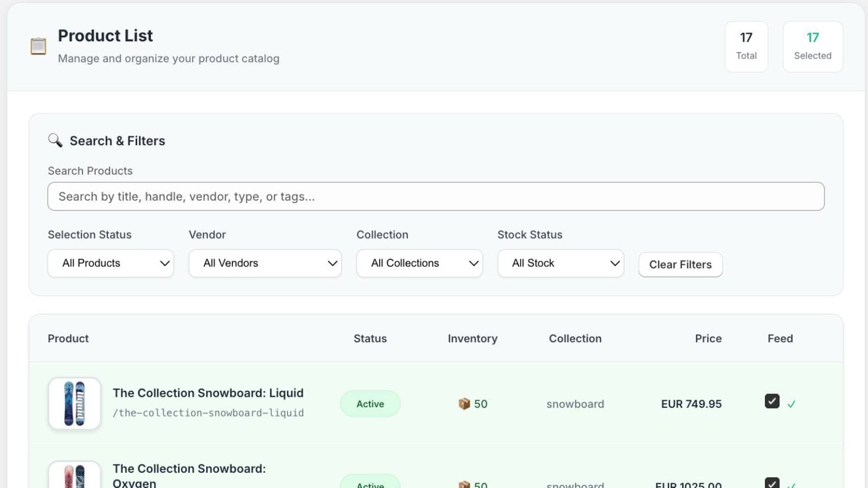The image size is (868, 488).
Task: Uncheck the Feed checkbox for Snowboard: Liquid
Action: coord(772,401)
